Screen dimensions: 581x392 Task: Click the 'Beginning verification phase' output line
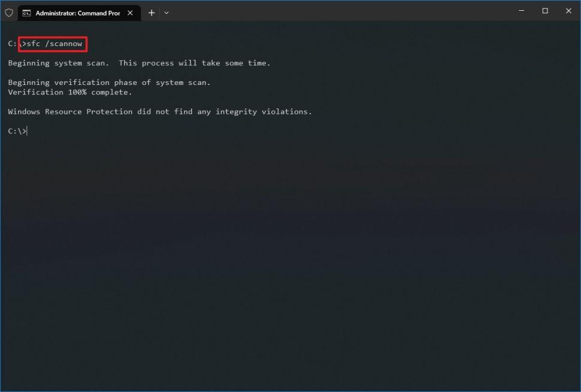point(109,83)
